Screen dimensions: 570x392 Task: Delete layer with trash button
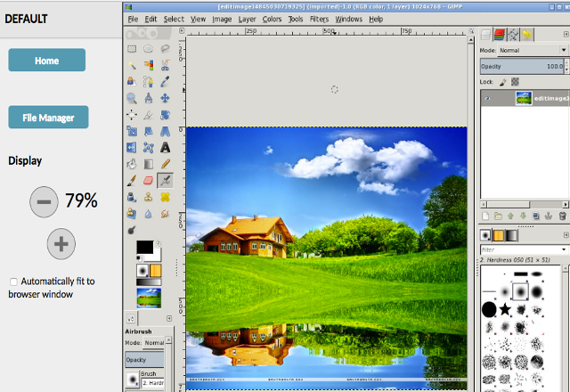[x=562, y=216]
